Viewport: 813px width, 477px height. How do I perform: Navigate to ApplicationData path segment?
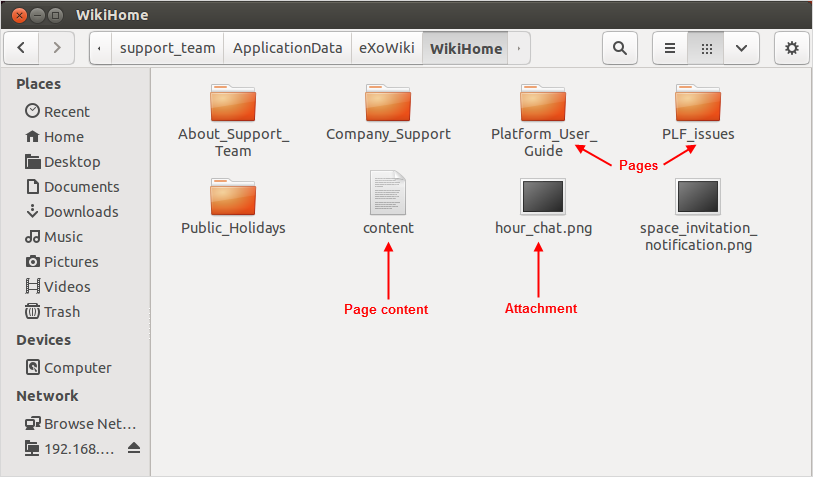coord(287,48)
